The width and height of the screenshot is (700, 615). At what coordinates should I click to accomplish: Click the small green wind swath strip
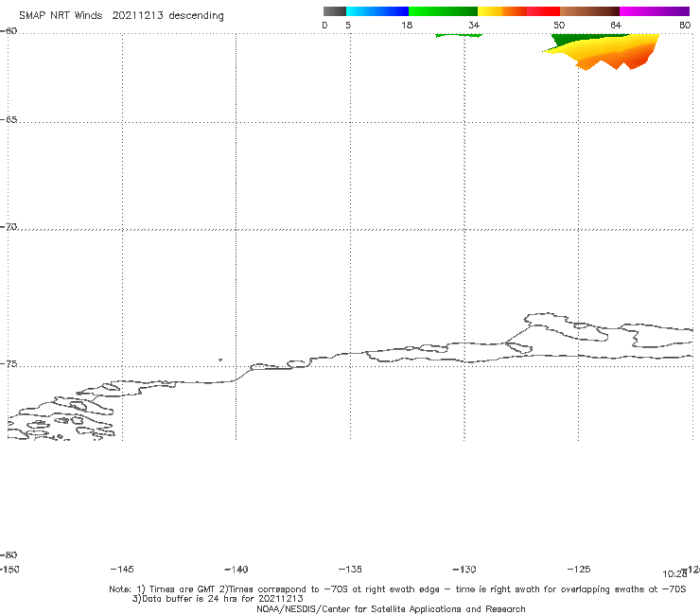click(x=459, y=35)
